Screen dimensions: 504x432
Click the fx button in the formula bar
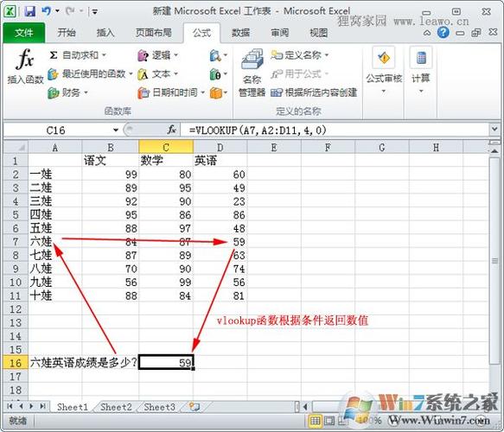172,130
